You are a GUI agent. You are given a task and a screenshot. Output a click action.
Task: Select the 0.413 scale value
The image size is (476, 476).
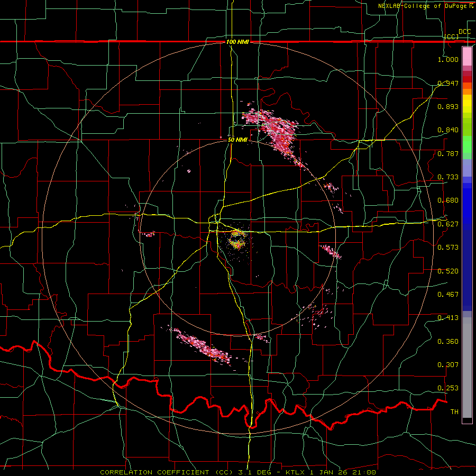(x=448, y=318)
